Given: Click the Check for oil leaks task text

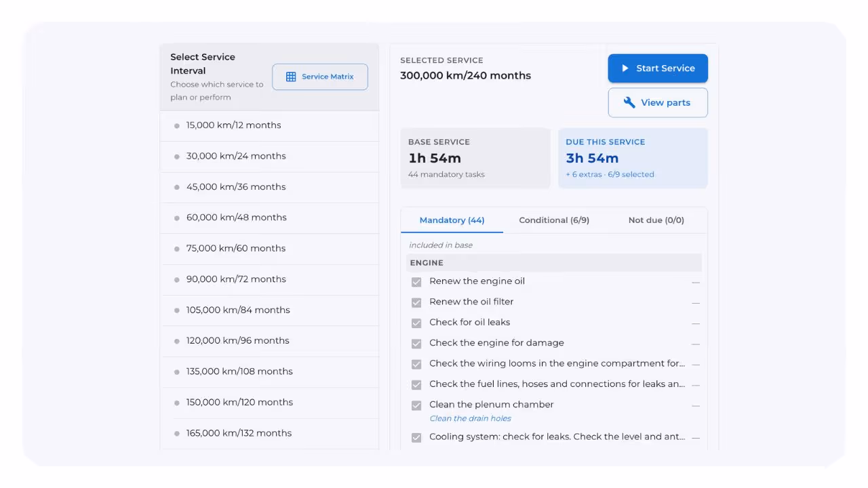Looking at the screenshot, I should [469, 323].
